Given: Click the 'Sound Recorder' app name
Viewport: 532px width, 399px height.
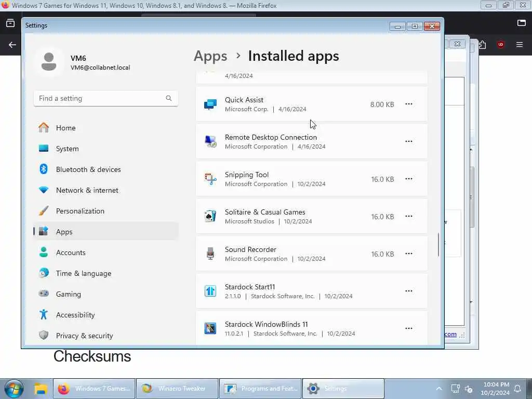Looking at the screenshot, I should pos(250,249).
